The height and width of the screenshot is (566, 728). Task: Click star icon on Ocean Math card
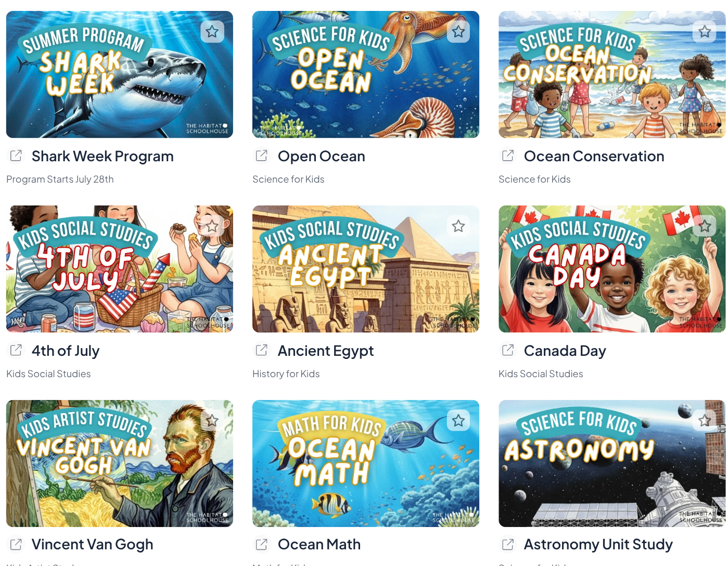pos(458,420)
